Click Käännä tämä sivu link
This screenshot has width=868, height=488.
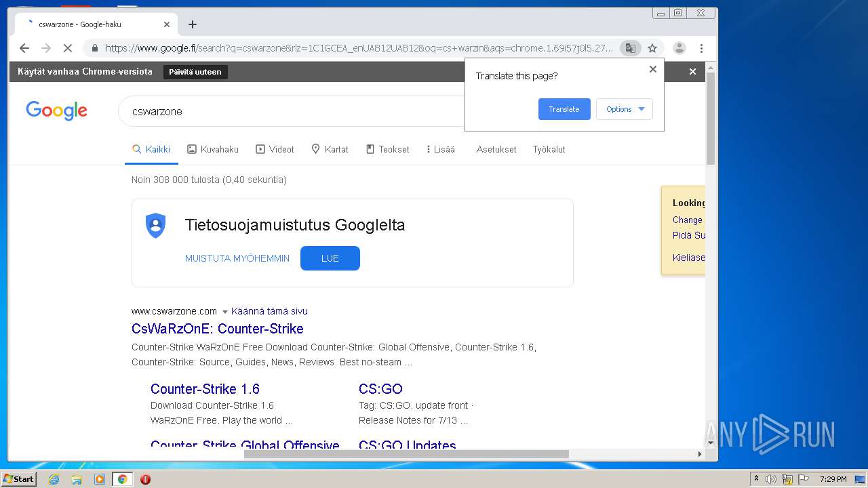click(269, 311)
